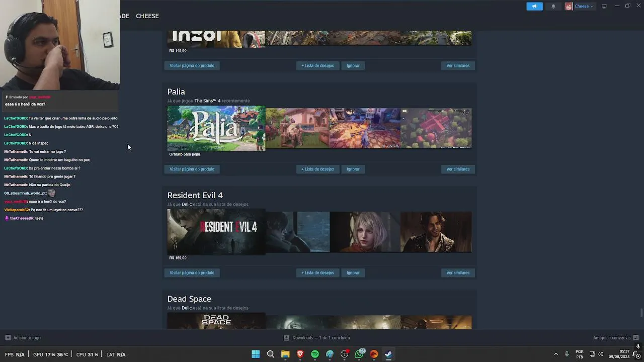
Task: Click the Steam page scrollbar thumb
Action: (641, 313)
